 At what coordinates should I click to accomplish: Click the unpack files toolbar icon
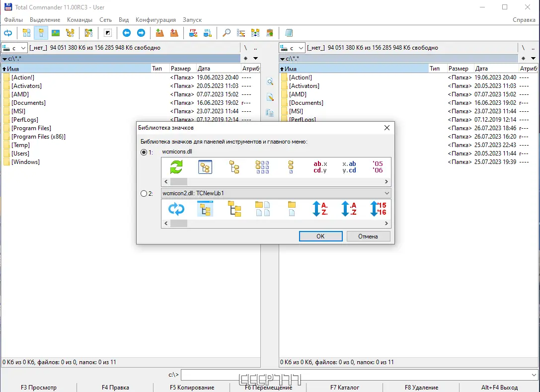pyautogui.click(x=174, y=33)
